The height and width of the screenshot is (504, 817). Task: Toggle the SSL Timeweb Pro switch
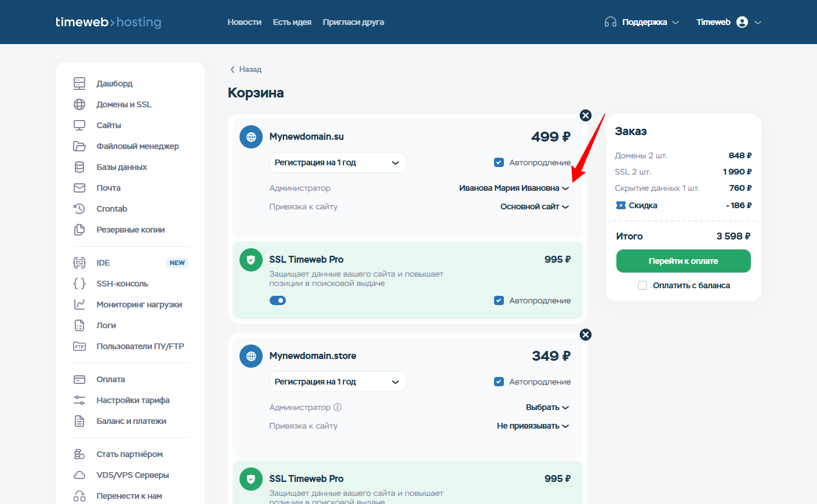(278, 300)
